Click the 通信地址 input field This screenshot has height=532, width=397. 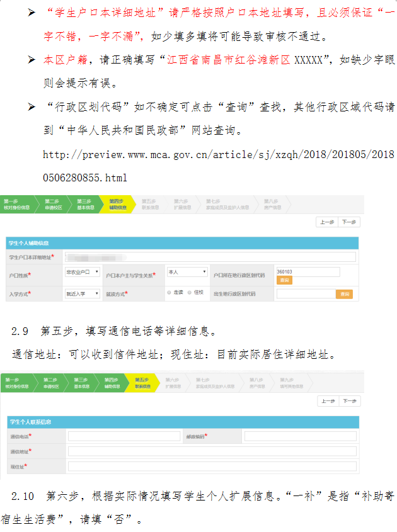click(x=212, y=451)
